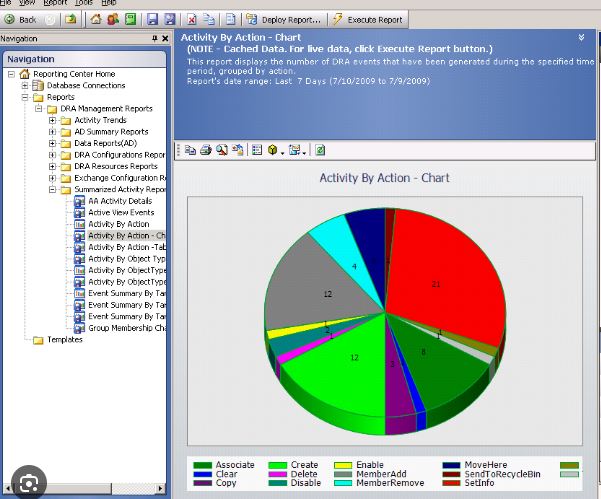601x499 pixels.
Task: Collapse the Summarized Activity Reports folder
Action: [x=53, y=189]
